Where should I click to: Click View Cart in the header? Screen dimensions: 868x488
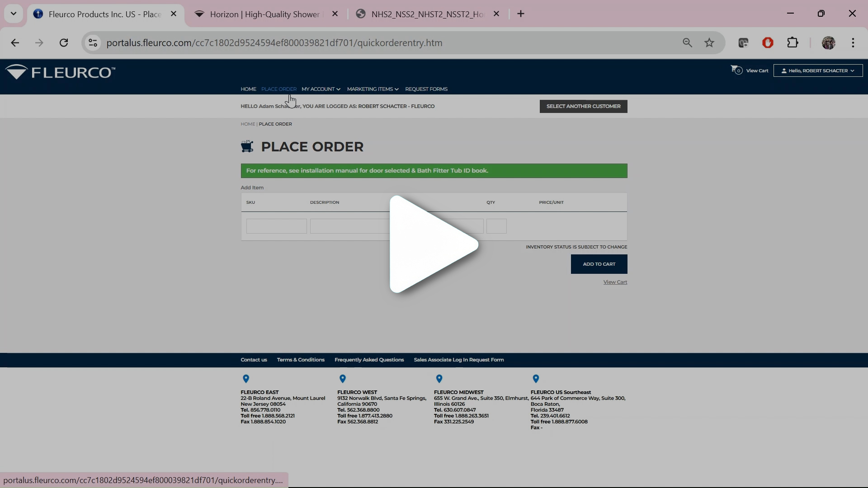tap(757, 70)
